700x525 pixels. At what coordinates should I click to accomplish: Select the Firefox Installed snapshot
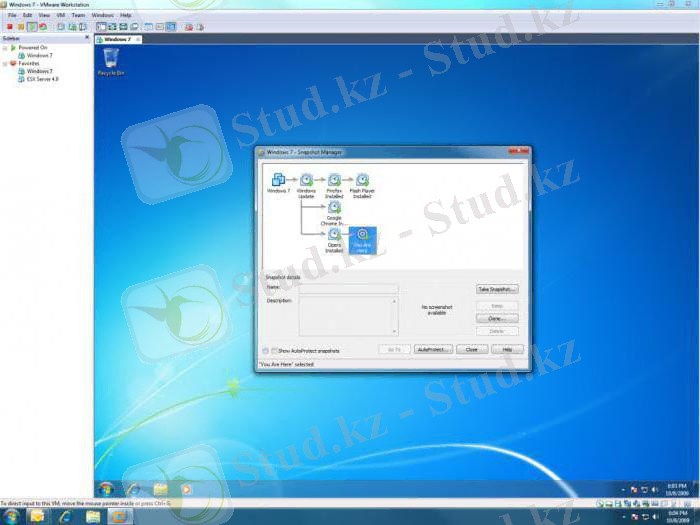pos(334,180)
